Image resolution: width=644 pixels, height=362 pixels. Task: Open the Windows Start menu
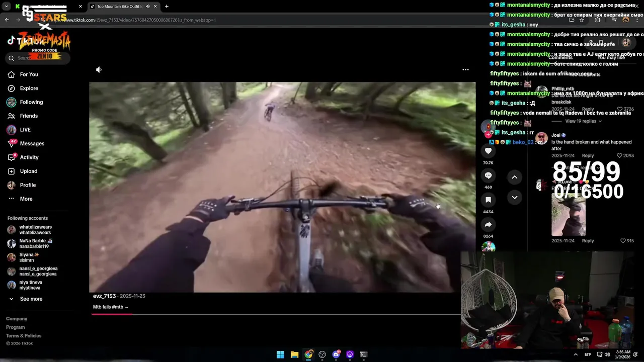pos(280,354)
